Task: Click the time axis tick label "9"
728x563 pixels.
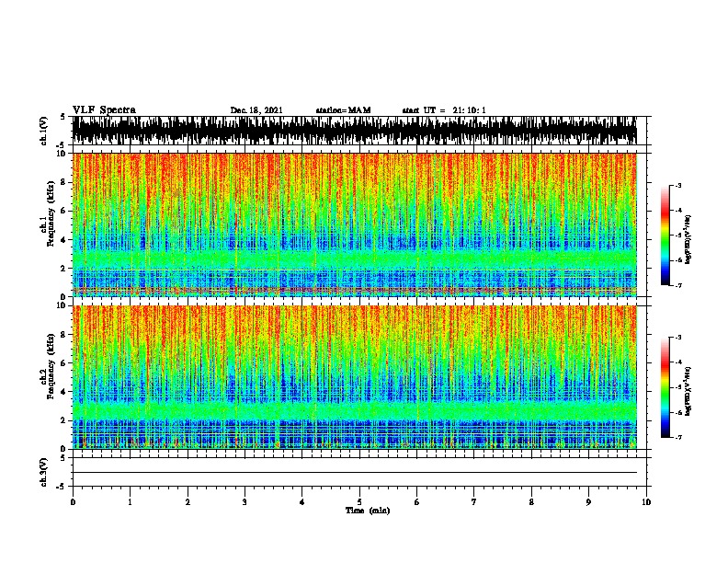Action: (x=588, y=502)
